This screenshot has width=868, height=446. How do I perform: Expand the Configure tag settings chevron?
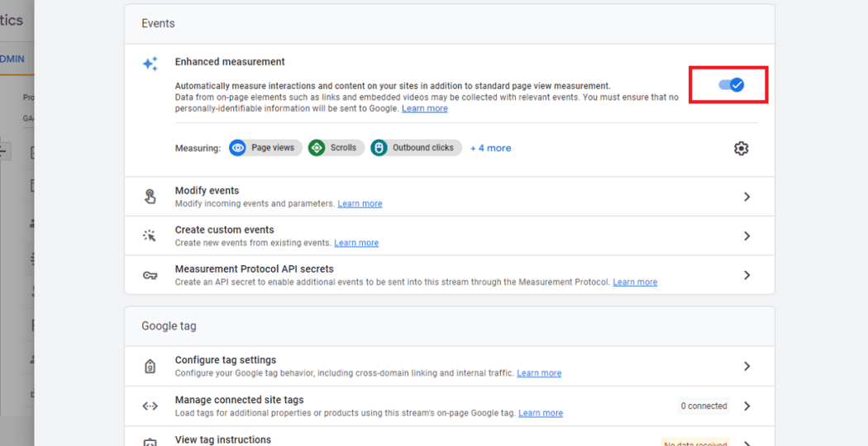[x=746, y=367]
